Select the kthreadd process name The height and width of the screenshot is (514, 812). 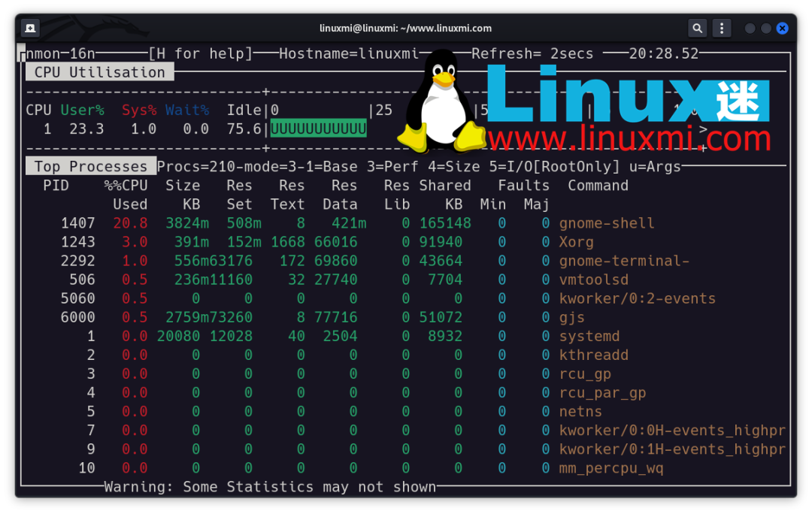tap(593, 355)
